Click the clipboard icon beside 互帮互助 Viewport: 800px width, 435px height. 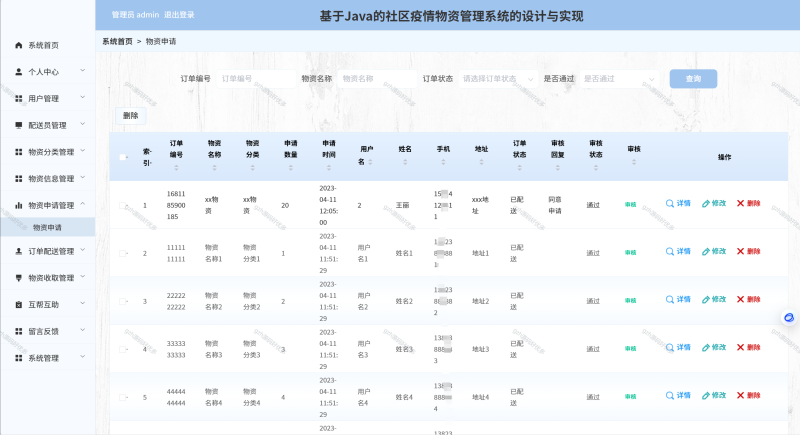click(x=19, y=304)
